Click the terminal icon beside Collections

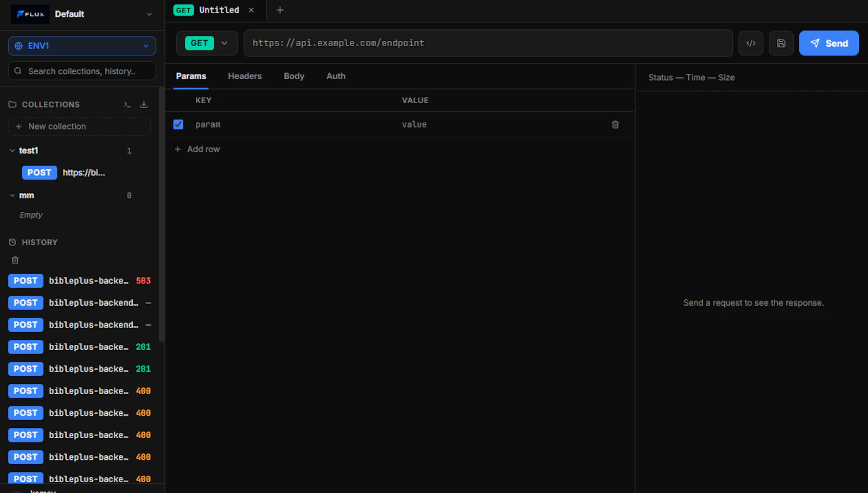127,104
